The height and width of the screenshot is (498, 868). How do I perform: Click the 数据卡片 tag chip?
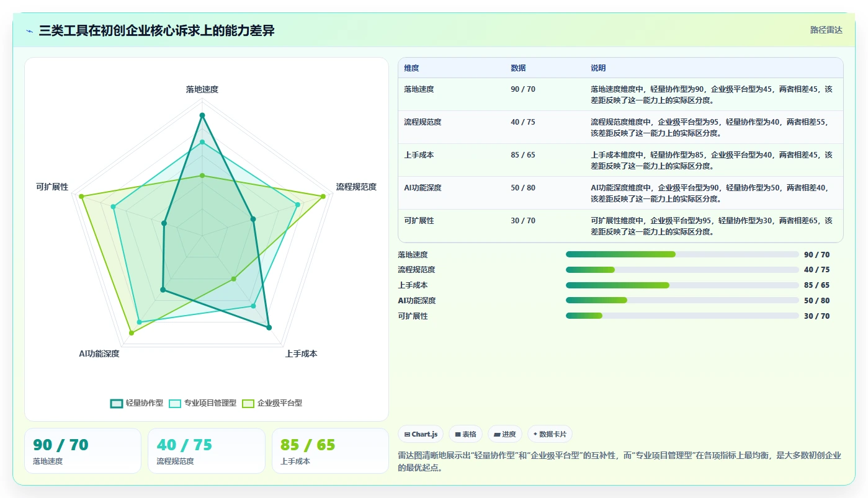(550, 434)
